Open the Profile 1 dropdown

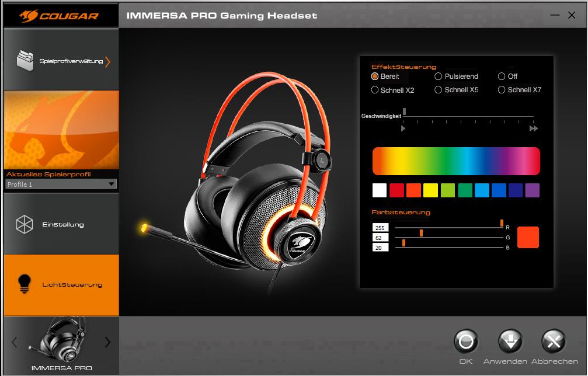[x=61, y=184]
